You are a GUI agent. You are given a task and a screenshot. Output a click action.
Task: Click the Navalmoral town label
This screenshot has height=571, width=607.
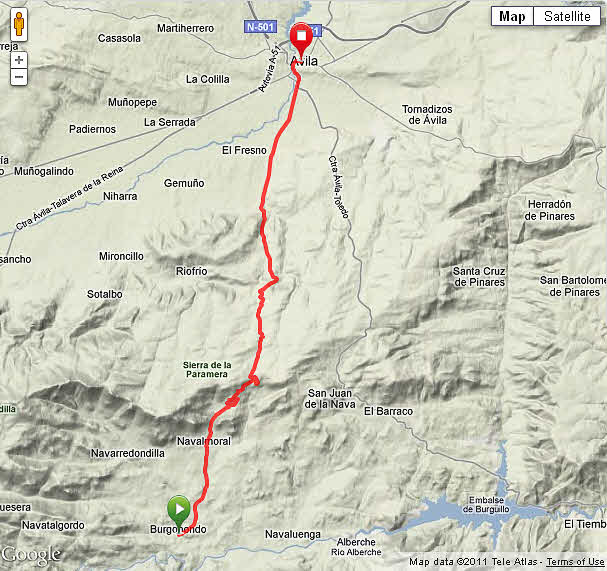tap(204, 441)
